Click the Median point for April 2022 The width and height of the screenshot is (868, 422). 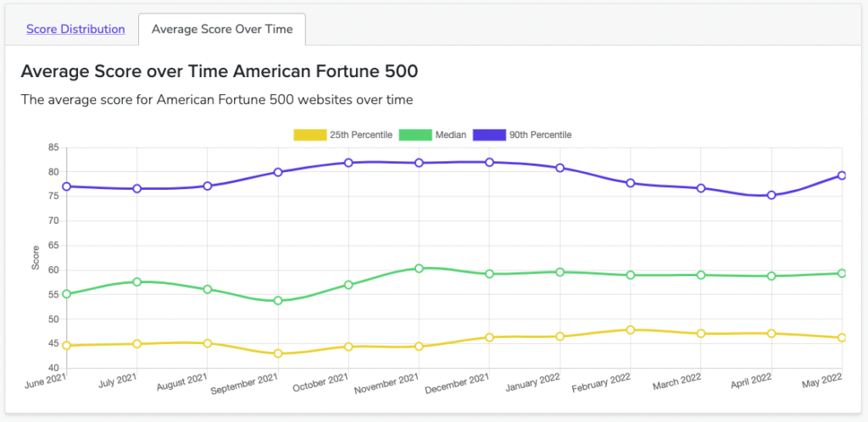[771, 276]
